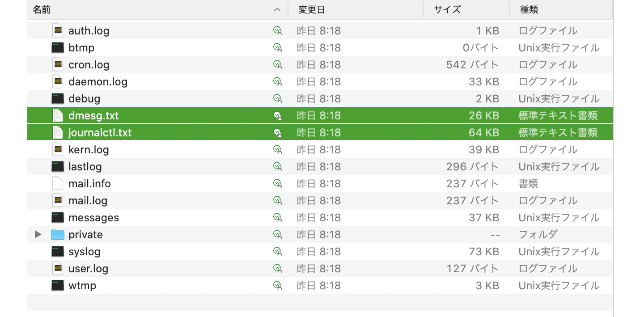The height and width of the screenshot is (317, 644).
Task: Click the journalctl.txt document icon
Action: tap(57, 133)
